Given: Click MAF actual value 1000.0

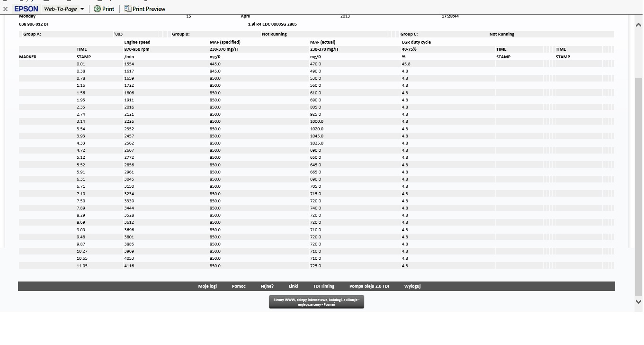Looking at the screenshot, I should point(317,121).
